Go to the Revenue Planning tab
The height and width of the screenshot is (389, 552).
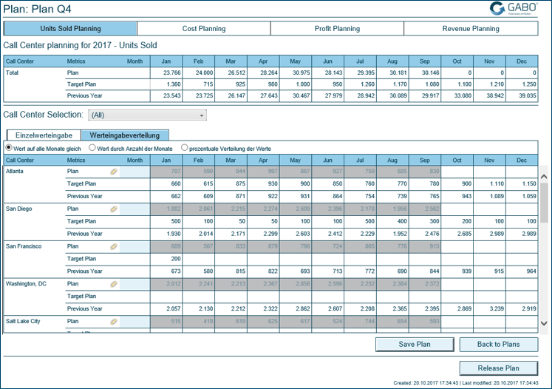[471, 29]
